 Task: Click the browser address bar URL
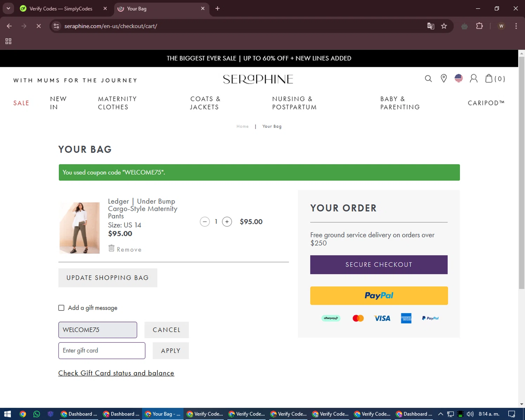[x=111, y=26]
